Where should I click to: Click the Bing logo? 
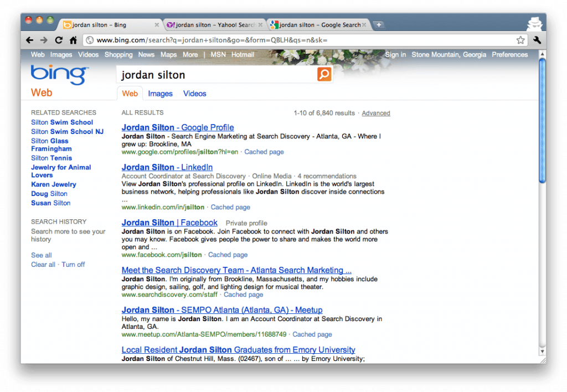point(59,75)
